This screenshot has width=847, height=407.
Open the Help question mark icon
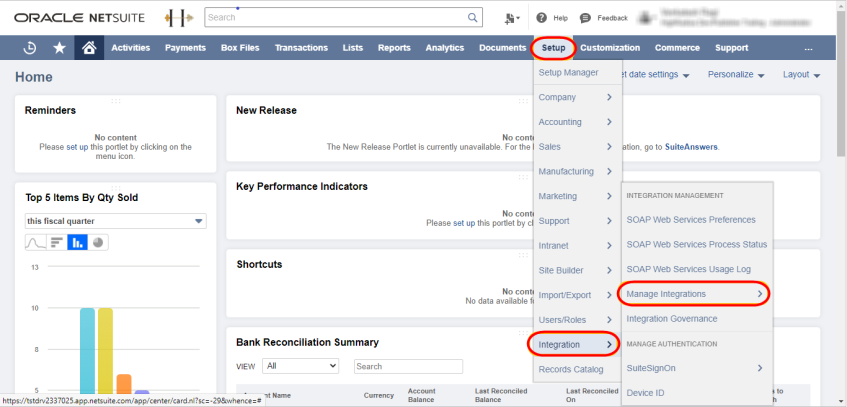click(x=541, y=18)
